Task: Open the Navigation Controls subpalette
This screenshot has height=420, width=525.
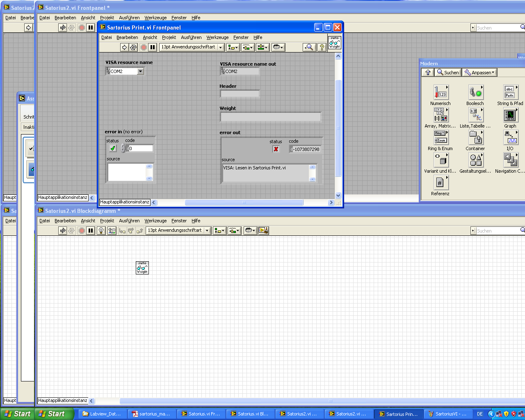Action: [510, 160]
